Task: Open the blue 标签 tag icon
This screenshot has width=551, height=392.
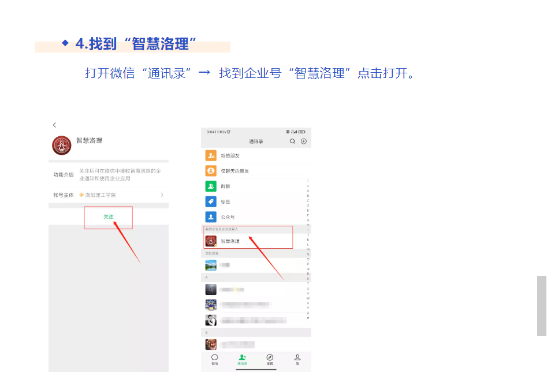Action: pos(211,201)
